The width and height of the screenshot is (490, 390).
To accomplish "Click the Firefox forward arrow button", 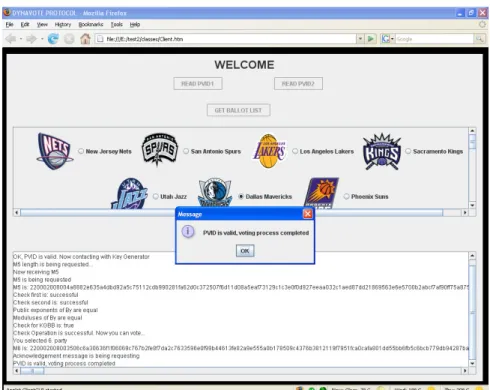I will (31, 39).
